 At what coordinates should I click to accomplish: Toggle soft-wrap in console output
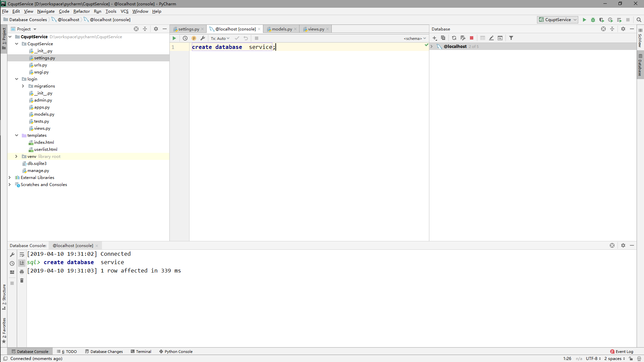point(22,255)
